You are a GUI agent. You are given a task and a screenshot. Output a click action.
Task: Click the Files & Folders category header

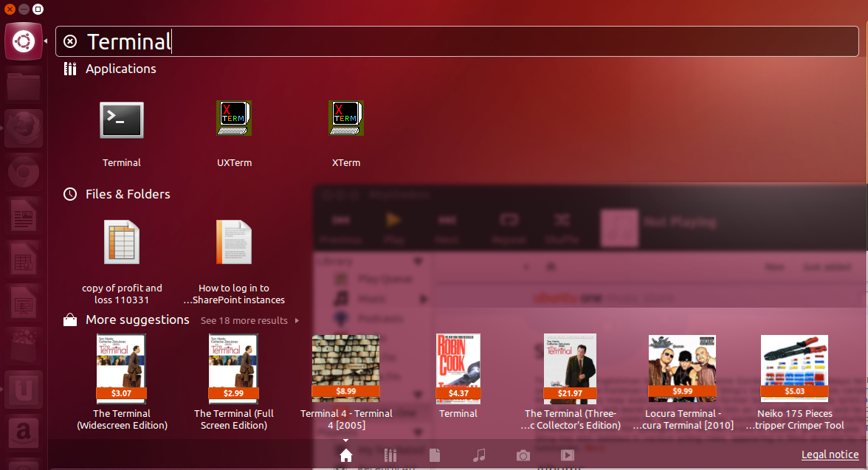coord(128,194)
